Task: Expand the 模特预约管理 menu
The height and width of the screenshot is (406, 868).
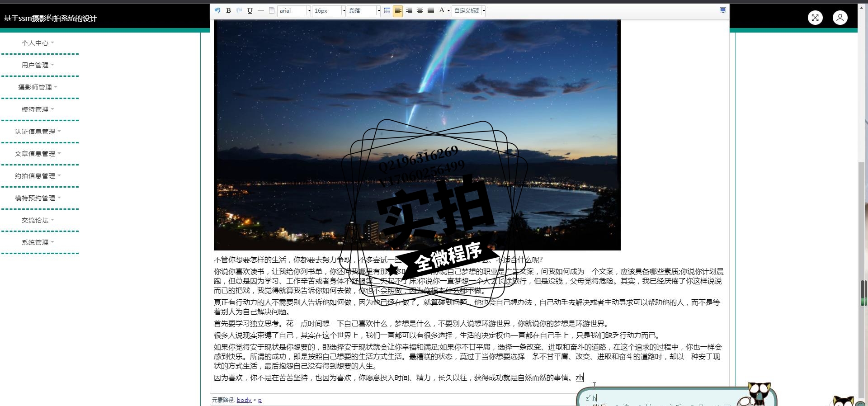Action: tap(38, 198)
